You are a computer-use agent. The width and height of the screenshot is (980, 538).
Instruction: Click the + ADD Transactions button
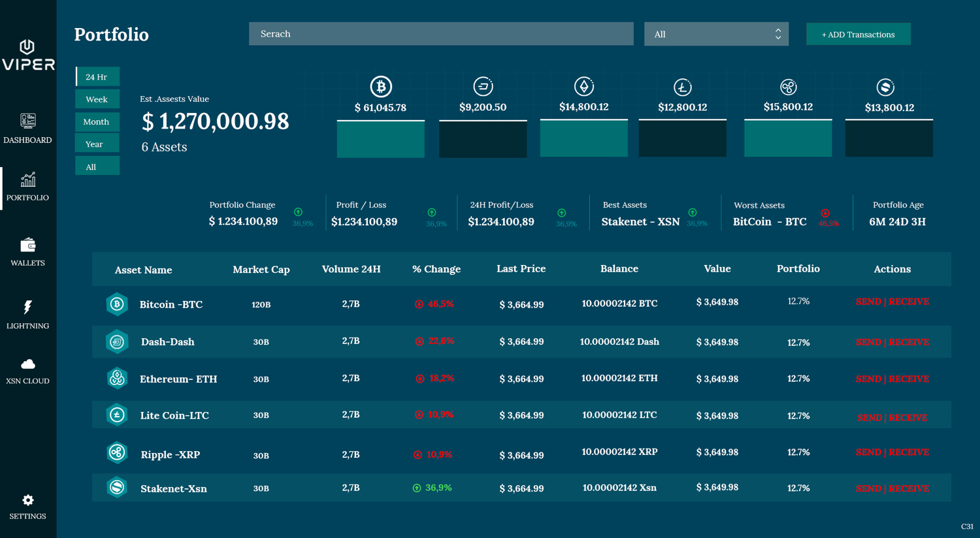(x=858, y=34)
